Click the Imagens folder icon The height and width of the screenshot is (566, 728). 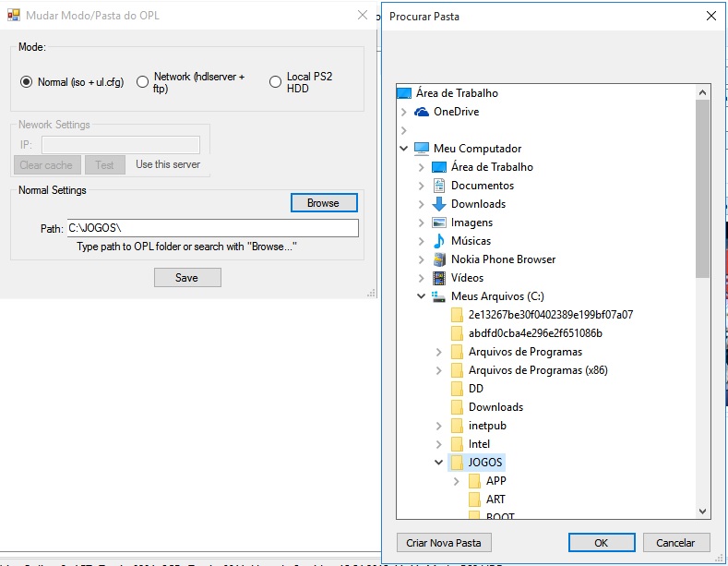coord(439,223)
